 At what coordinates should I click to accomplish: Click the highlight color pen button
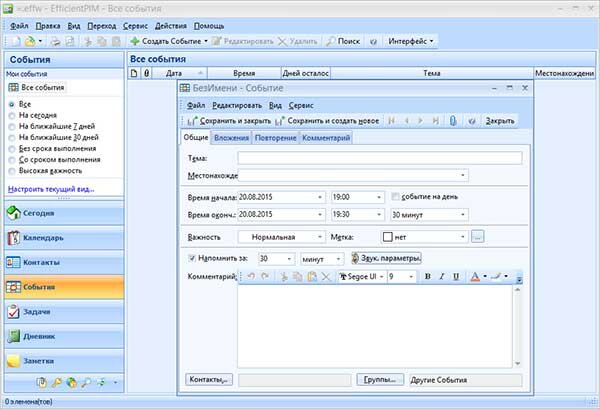pos(496,276)
